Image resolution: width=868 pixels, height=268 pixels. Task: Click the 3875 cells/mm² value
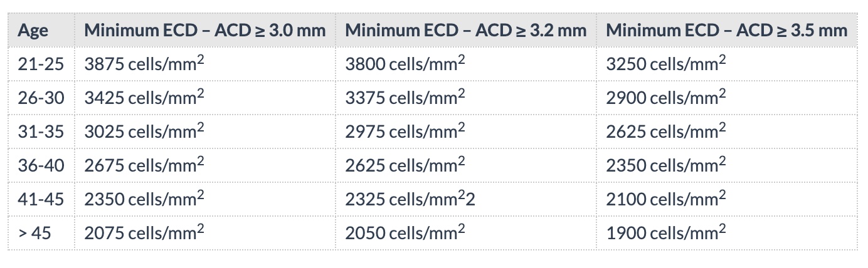(x=144, y=64)
